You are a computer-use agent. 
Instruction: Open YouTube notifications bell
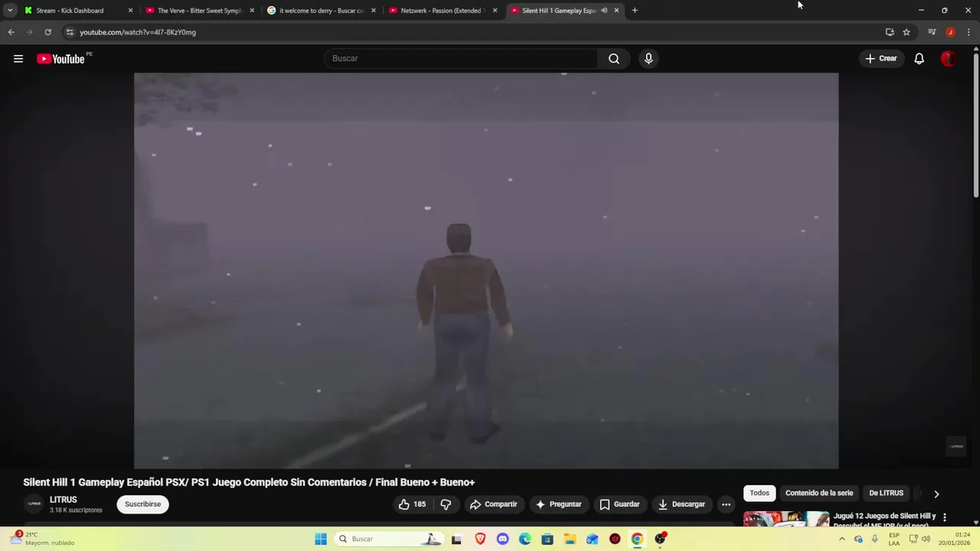tap(919, 59)
